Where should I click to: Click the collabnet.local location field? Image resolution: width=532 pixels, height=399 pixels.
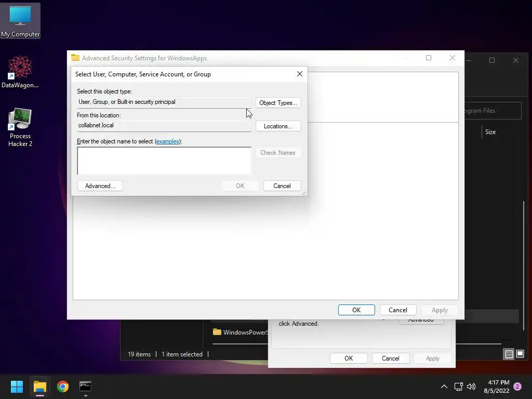click(x=164, y=126)
